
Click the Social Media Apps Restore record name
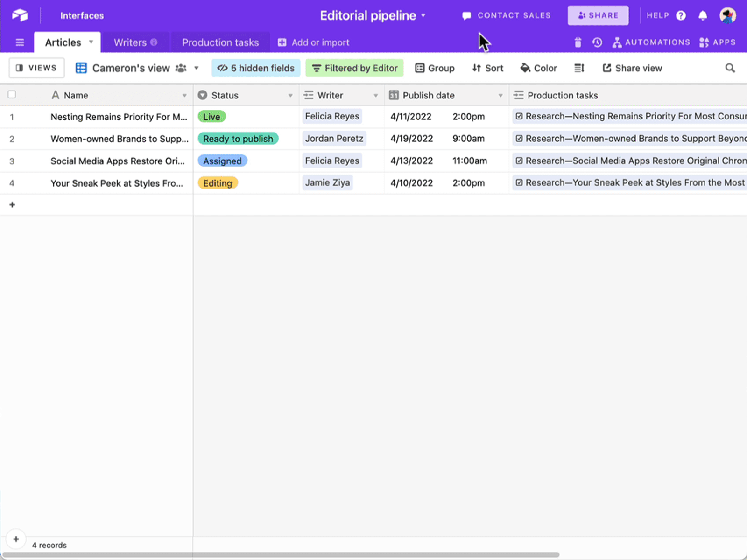coord(118,161)
